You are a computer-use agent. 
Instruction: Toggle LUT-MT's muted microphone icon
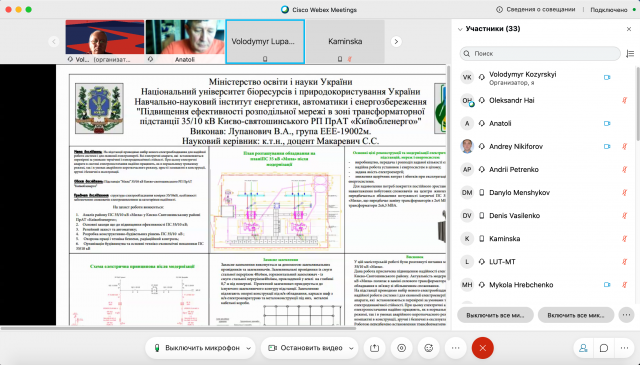pyautogui.click(x=624, y=262)
